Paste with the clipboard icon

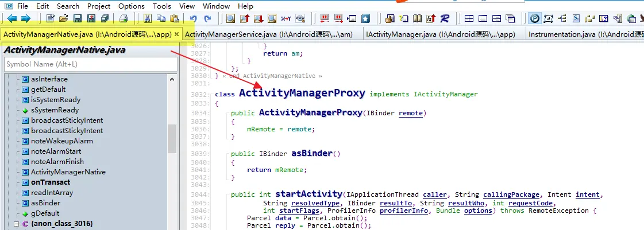click(175, 18)
